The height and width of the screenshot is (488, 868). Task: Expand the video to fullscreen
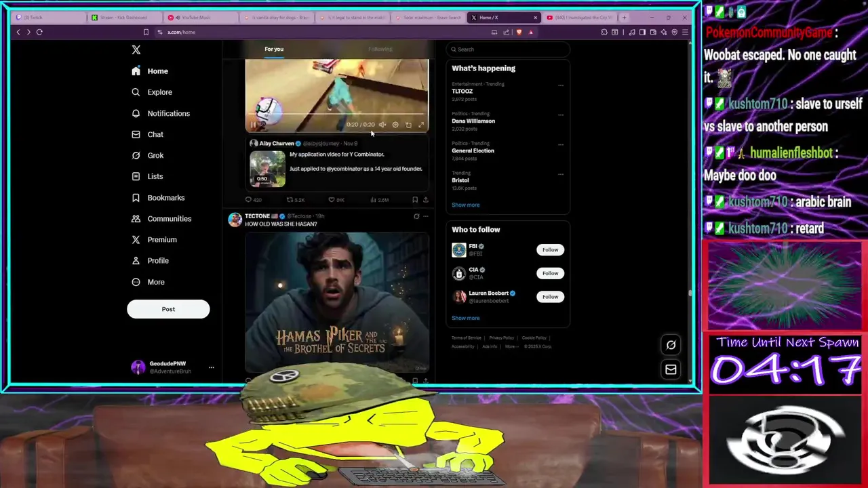421,125
